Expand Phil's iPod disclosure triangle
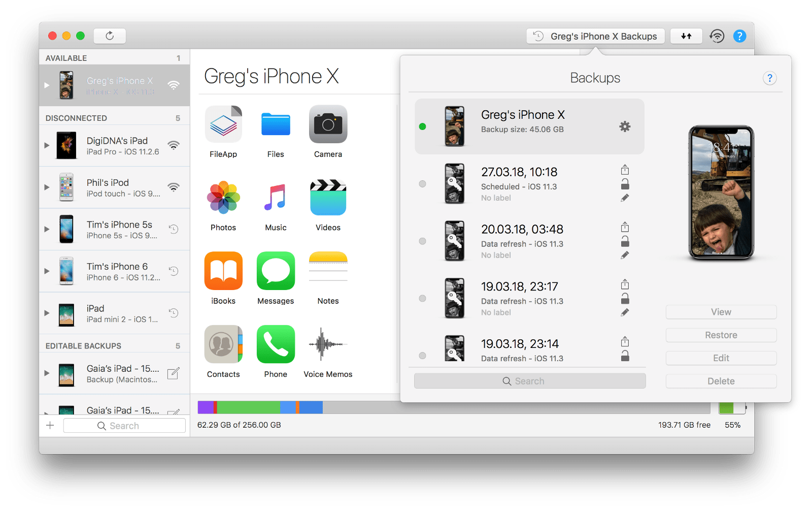 47,187
